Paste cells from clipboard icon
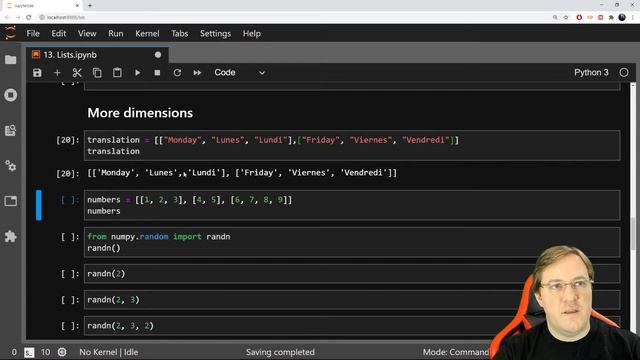 (x=117, y=73)
